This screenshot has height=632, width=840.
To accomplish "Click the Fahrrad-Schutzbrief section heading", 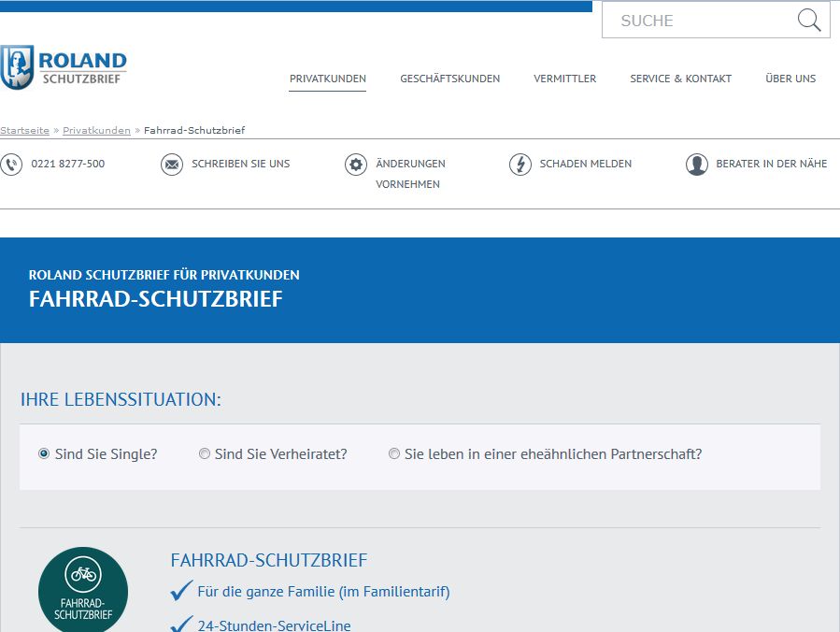I will click(x=269, y=560).
